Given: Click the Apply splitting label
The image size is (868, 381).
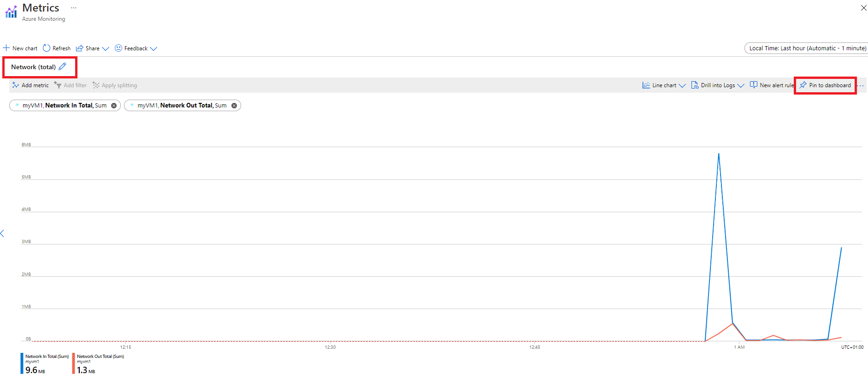Looking at the screenshot, I should (119, 85).
